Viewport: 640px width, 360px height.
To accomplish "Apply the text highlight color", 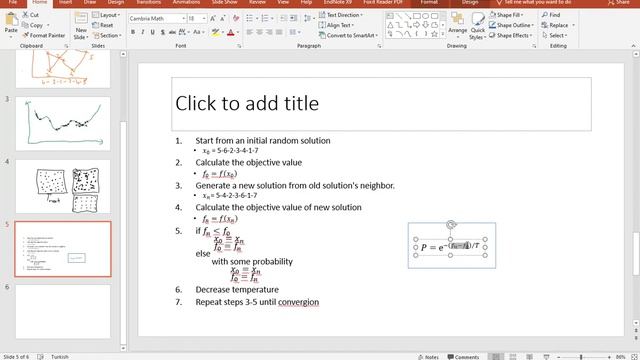I will [215, 32].
